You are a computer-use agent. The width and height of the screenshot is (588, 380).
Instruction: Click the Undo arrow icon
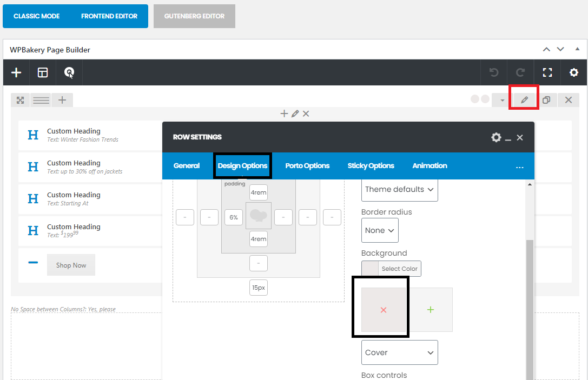coord(494,72)
